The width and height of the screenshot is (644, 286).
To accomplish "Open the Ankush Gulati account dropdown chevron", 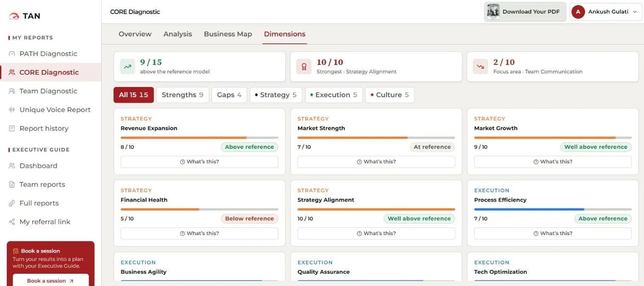I will (635, 12).
